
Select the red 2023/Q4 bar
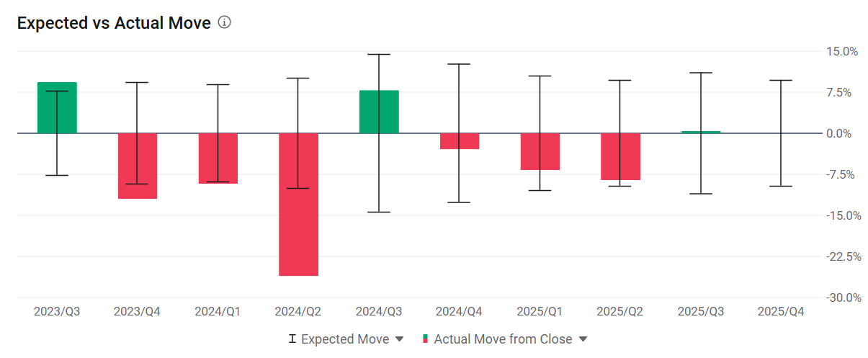pos(138,166)
